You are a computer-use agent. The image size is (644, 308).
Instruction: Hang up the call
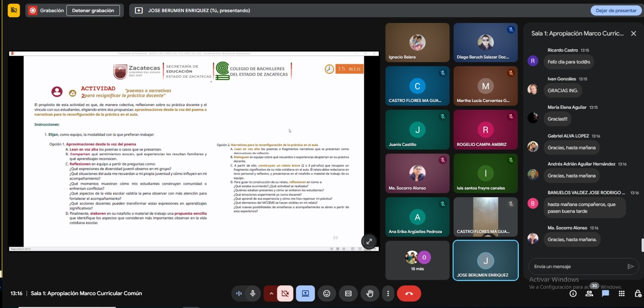(x=409, y=293)
